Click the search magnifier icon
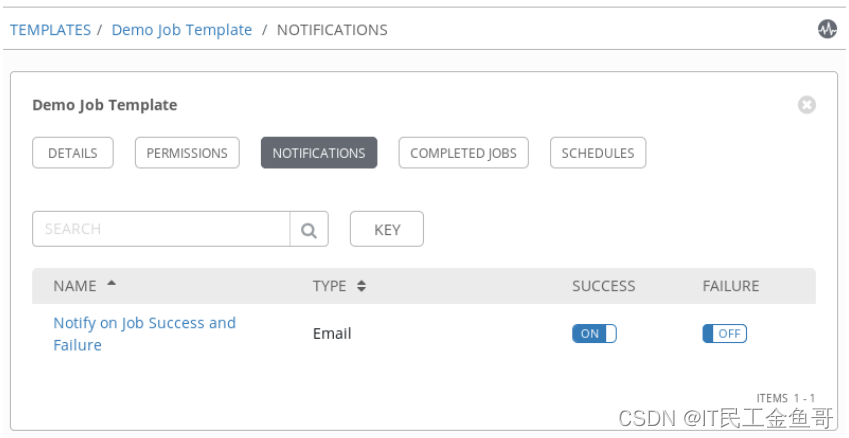Image resolution: width=849 pixels, height=438 pixels. (x=309, y=229)
